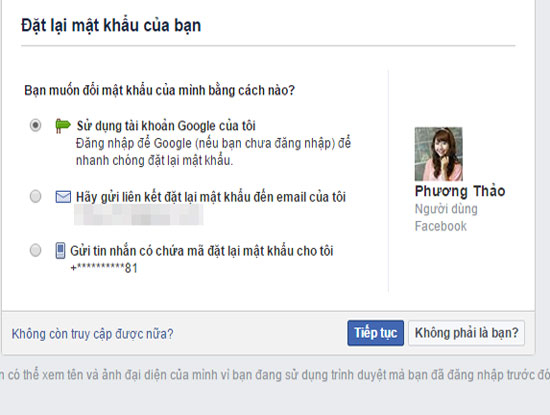Click the envelope email icon

pyautogui.click(x=63, y=197)
